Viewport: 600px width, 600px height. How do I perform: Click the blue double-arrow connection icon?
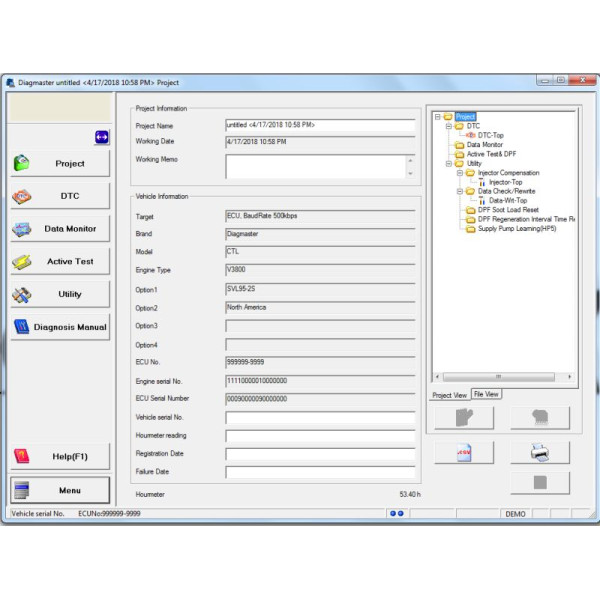point(101,136)
